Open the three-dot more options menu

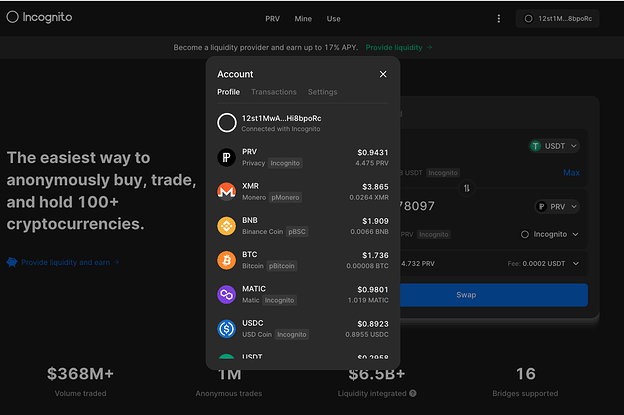pos(499,18)
